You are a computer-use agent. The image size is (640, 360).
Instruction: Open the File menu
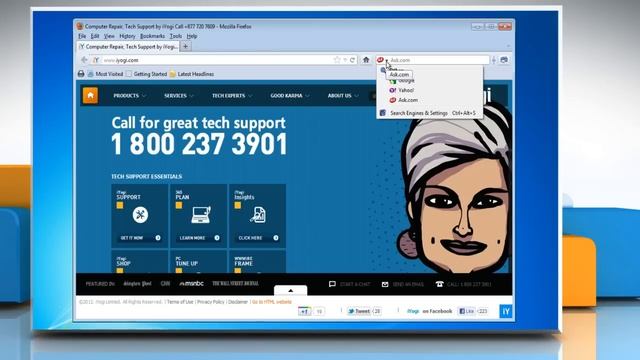[x=82, y=36]
